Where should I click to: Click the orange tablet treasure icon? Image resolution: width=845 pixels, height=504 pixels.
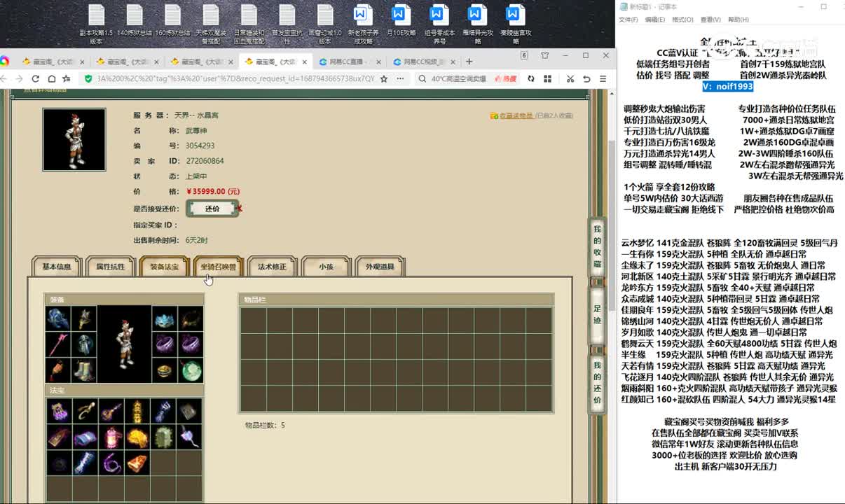click(137, 463)
